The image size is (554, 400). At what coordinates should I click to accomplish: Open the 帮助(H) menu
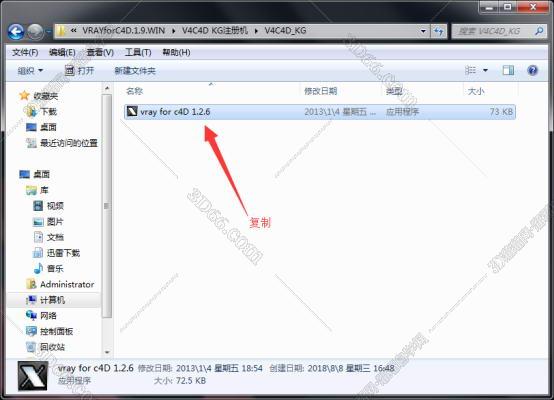click(176, 52)
